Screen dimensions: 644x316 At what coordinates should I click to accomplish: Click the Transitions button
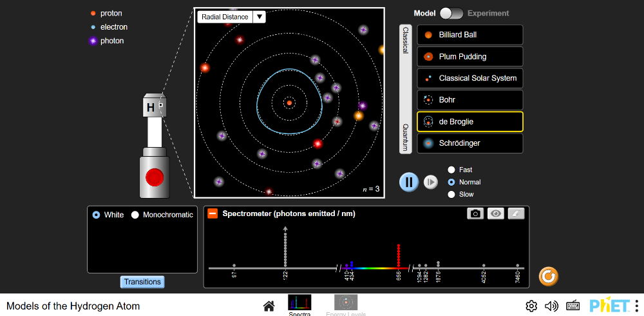(142, 282)
